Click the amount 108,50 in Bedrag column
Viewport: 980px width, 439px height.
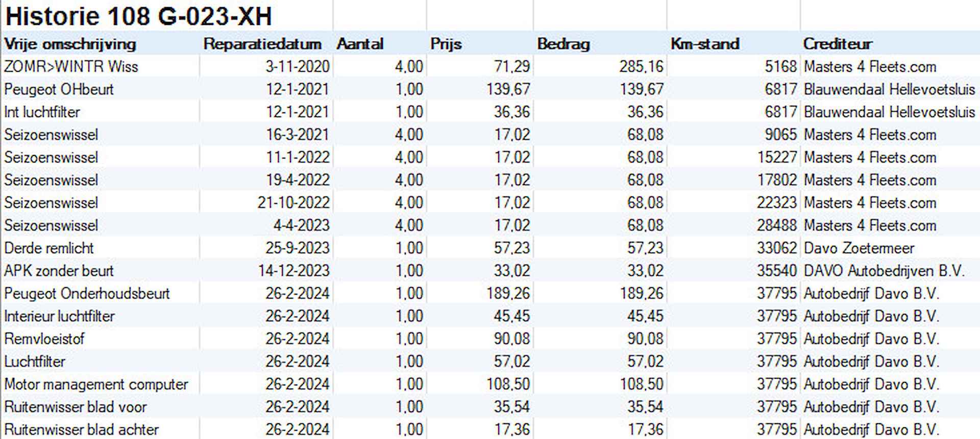[x=642, y=384]
